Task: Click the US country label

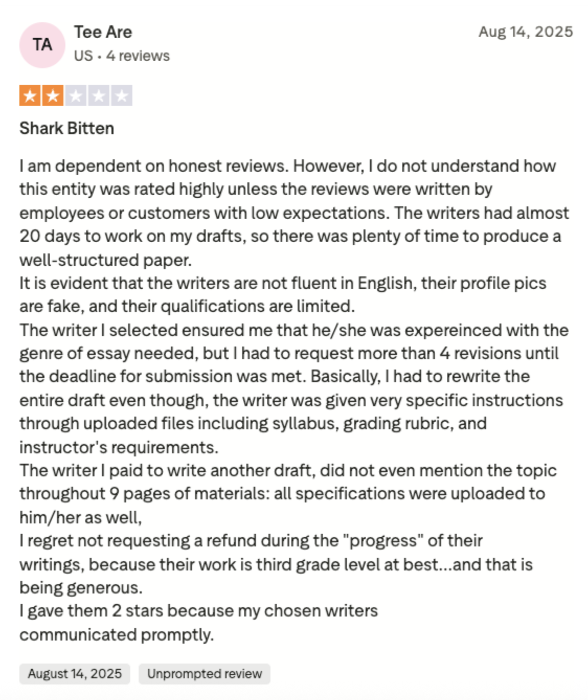Action: click(83, 56)
